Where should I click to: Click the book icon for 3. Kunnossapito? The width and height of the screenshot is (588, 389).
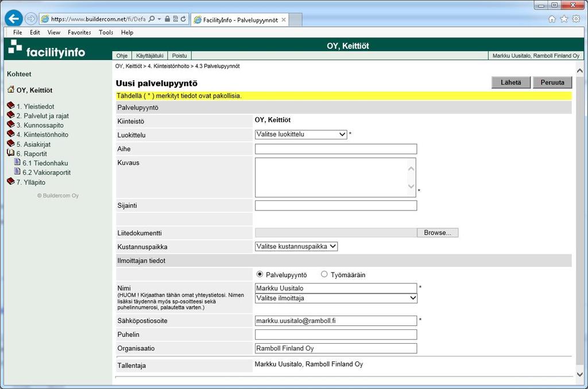[x=11, y=125]
